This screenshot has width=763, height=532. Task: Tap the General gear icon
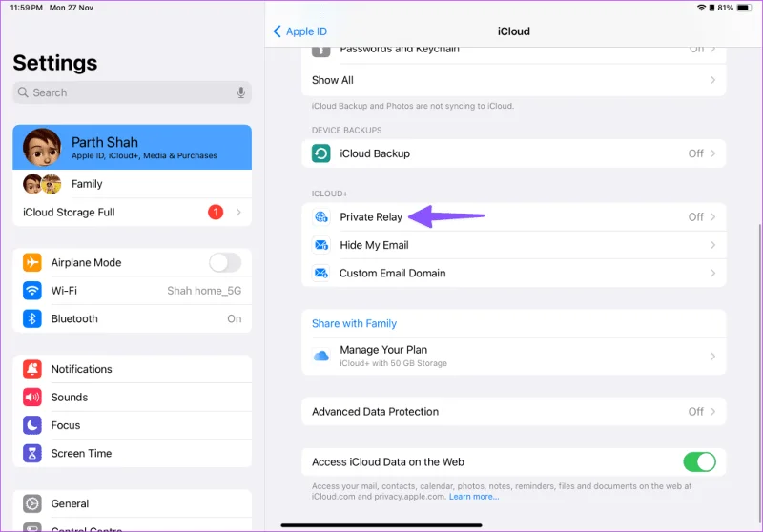pos(32,503)
